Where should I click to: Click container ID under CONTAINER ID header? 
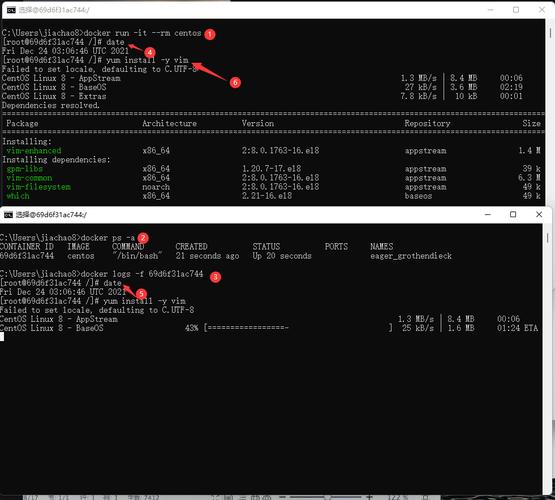pyautogui.click(x=27, y=256)
